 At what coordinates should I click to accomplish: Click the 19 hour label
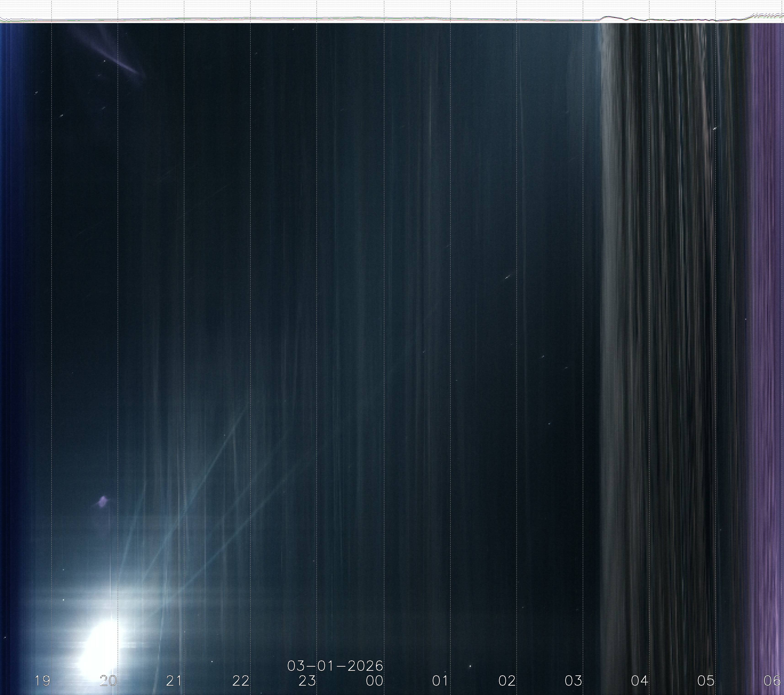click(42, 680)
